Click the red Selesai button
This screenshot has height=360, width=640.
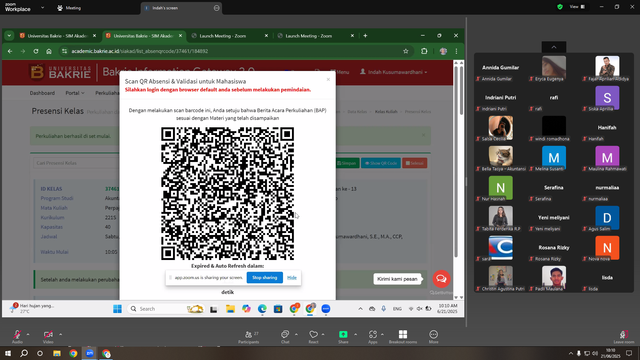[414, 163]
